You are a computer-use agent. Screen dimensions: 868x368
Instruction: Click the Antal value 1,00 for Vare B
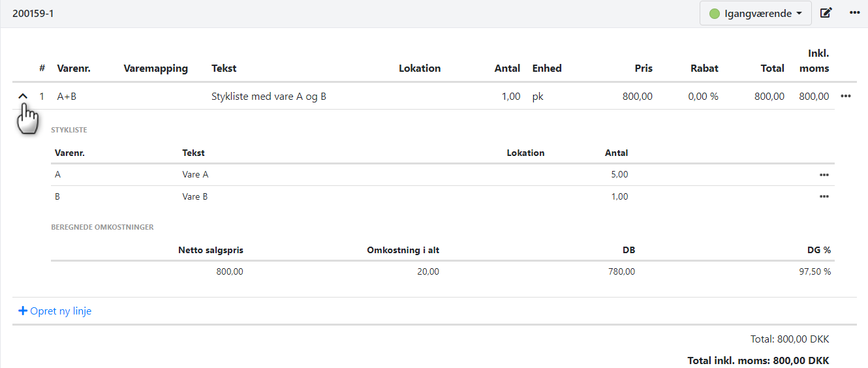(617, 196)
